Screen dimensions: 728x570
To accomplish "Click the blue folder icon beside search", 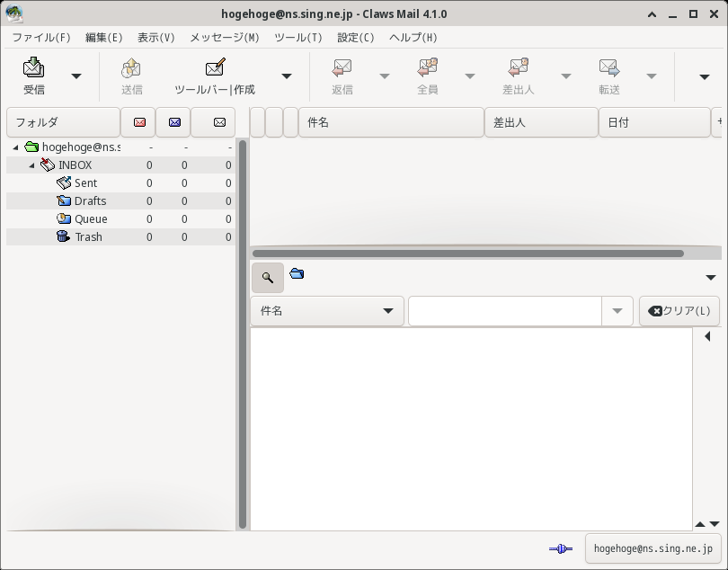I will (297, 273).
